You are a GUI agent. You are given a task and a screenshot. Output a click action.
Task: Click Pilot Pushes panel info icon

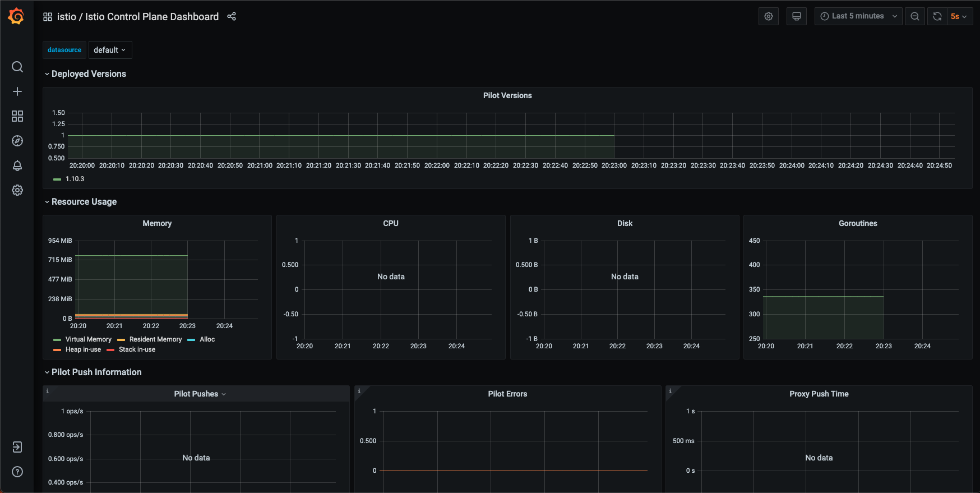48,391
